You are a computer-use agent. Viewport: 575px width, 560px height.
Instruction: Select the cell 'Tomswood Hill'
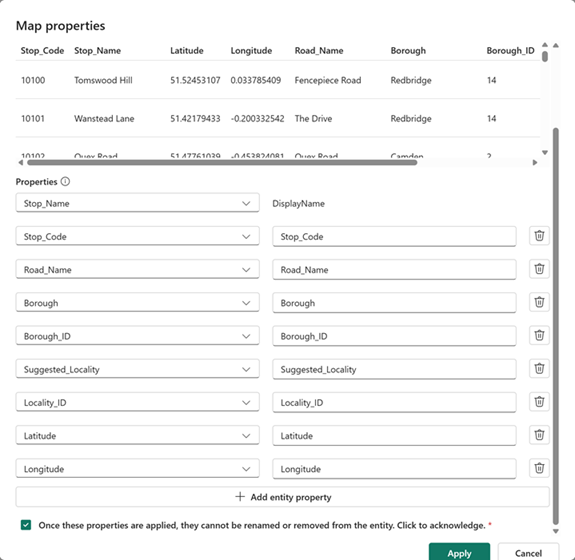(103, 80)
